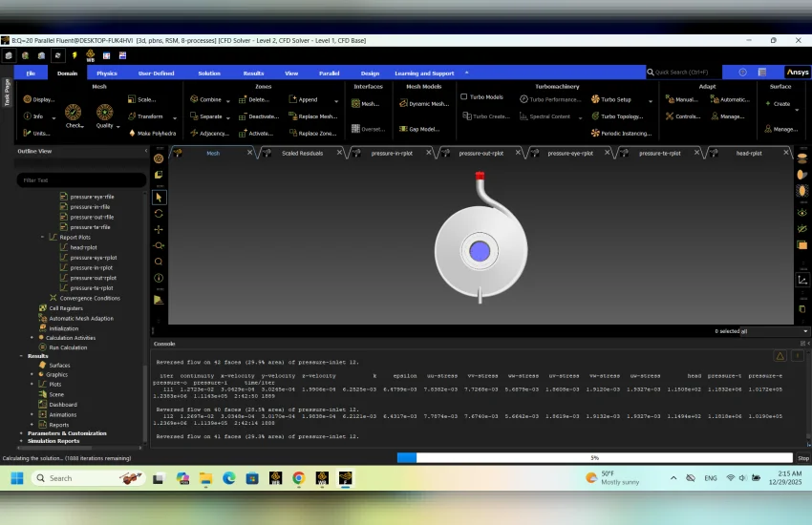Expand the Calculation Activities node
The image size is (812, 525).
click(x=32, y=338)
